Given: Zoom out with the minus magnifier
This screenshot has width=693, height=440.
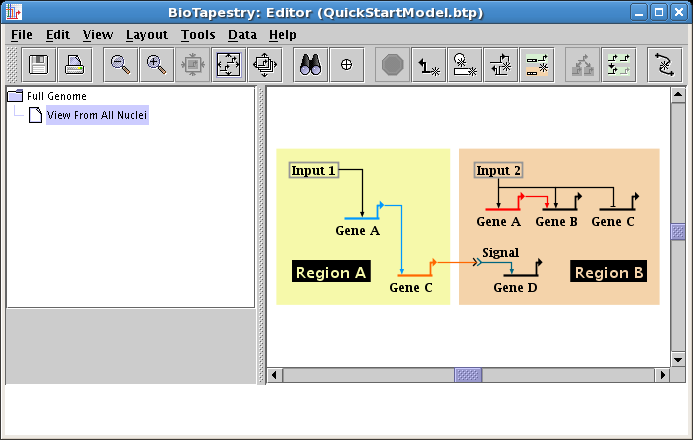Looking at the screenshot, I should [x=121, y=64].
